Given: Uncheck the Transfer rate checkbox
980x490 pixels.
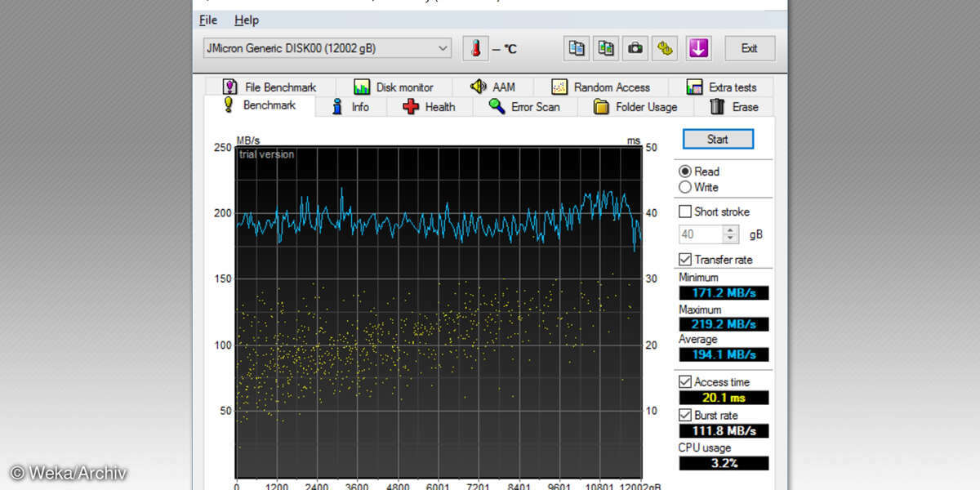Looking at the screenshot, I should coord(685,260).
